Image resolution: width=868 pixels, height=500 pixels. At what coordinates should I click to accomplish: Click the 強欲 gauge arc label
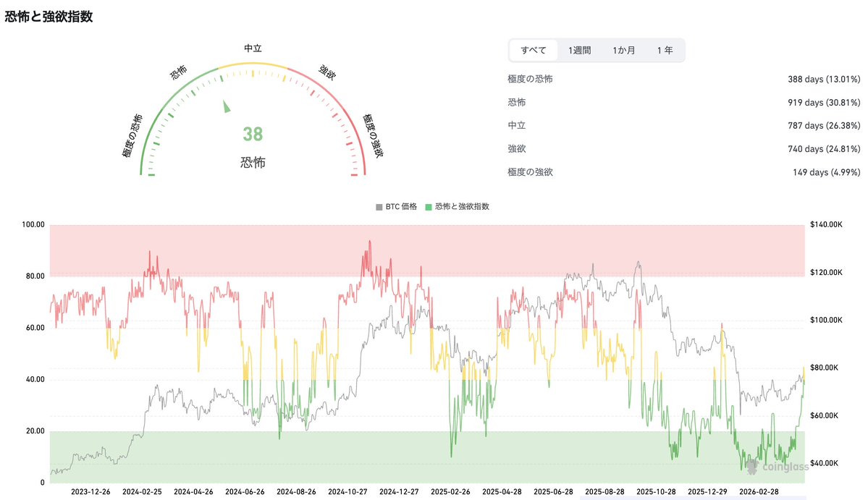tap(326, 72)
